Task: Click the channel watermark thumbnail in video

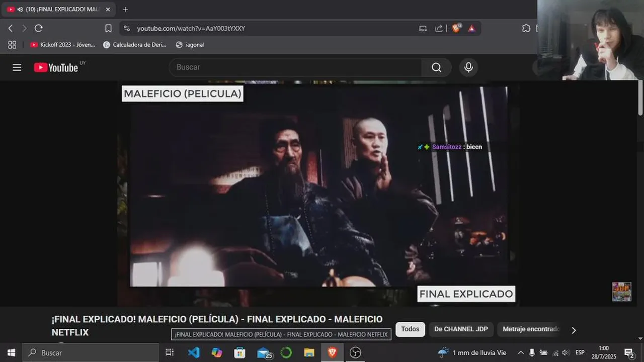Action: pos(621,292)
